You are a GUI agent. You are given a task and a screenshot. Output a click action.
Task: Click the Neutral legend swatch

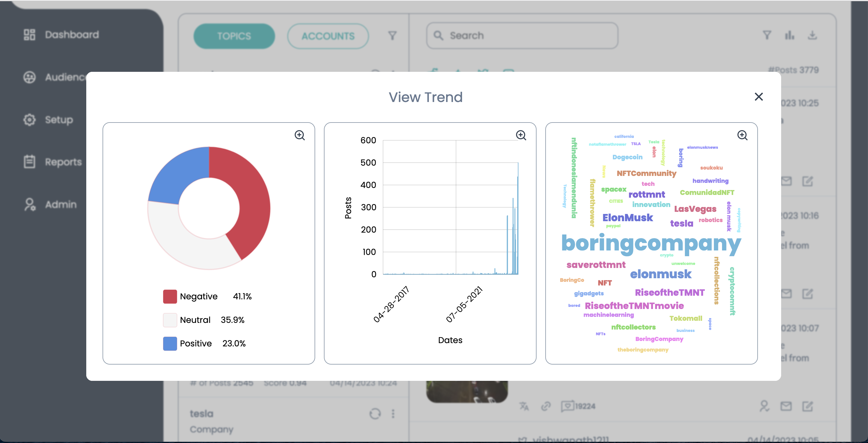coord(170,320)
